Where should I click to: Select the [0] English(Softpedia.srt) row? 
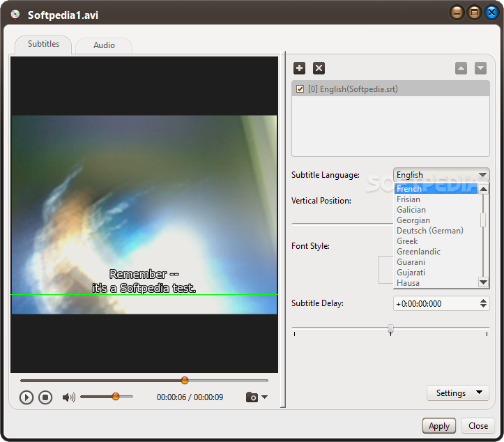(x=390, y=89)
